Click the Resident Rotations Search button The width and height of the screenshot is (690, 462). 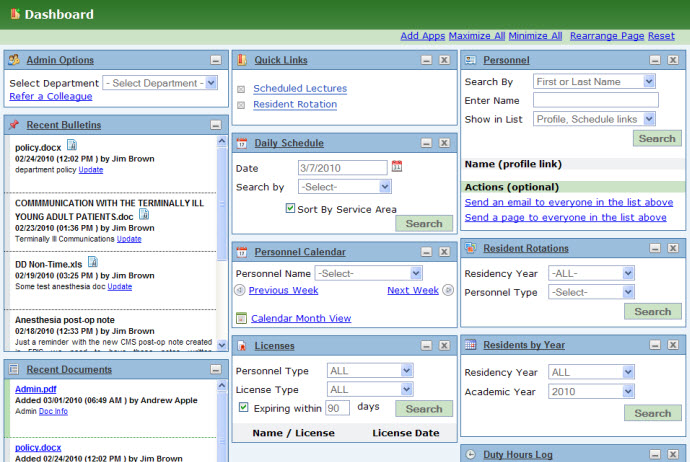653,312
